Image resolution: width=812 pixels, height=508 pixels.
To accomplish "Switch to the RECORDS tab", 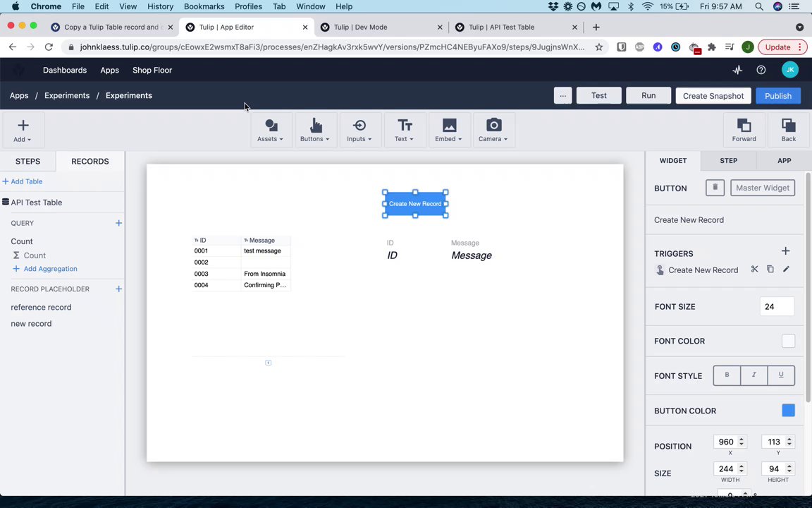I will [x=90, y=161].
